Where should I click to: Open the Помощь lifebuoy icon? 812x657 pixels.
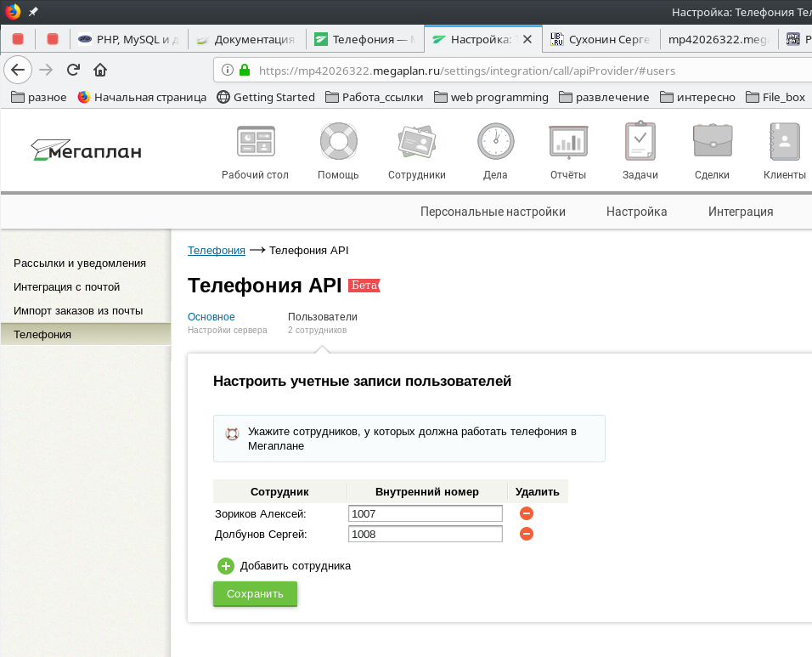(338, 142)
